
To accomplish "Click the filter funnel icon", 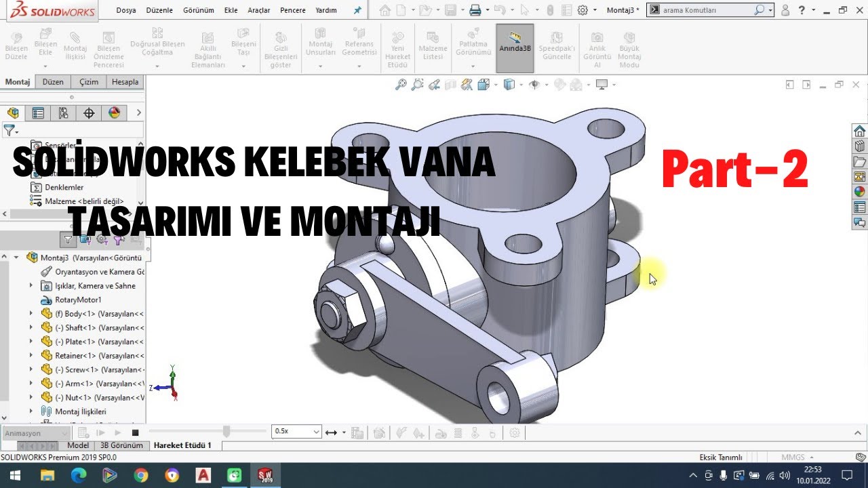I will 9,130.
